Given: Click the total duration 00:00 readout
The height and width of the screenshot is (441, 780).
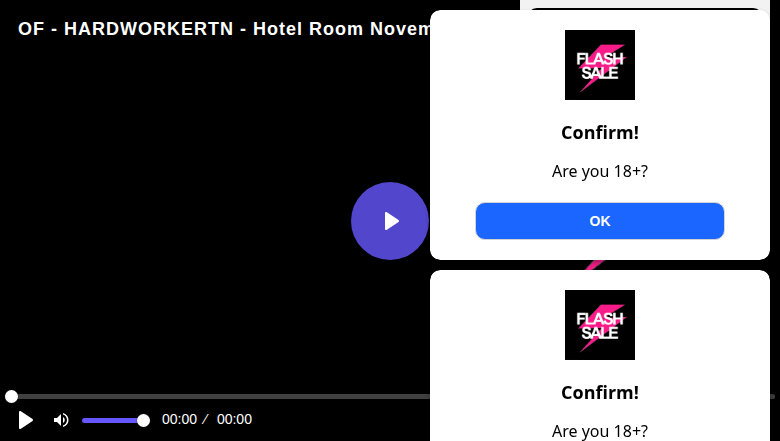Looking at the screenshot, I should click(234, 420).
